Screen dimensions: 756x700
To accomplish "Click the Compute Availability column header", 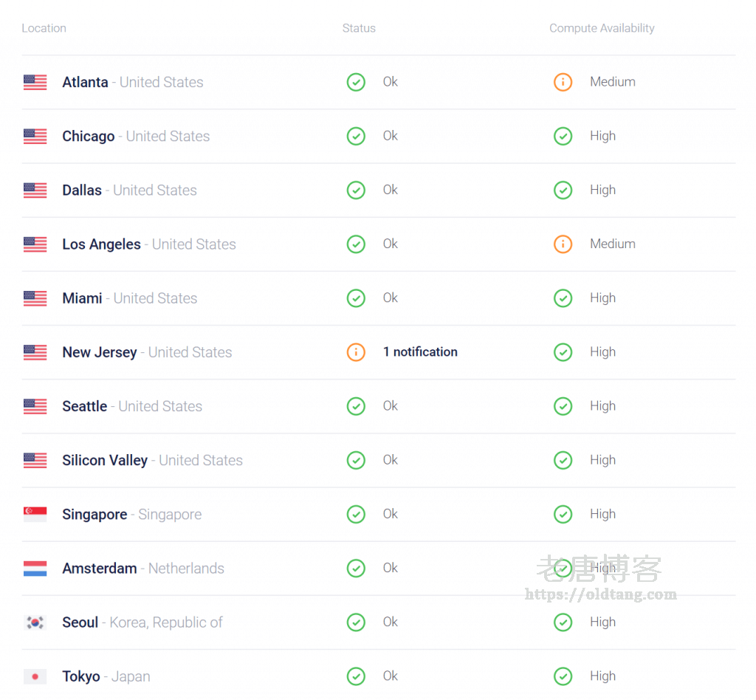I will coord(602,28).
